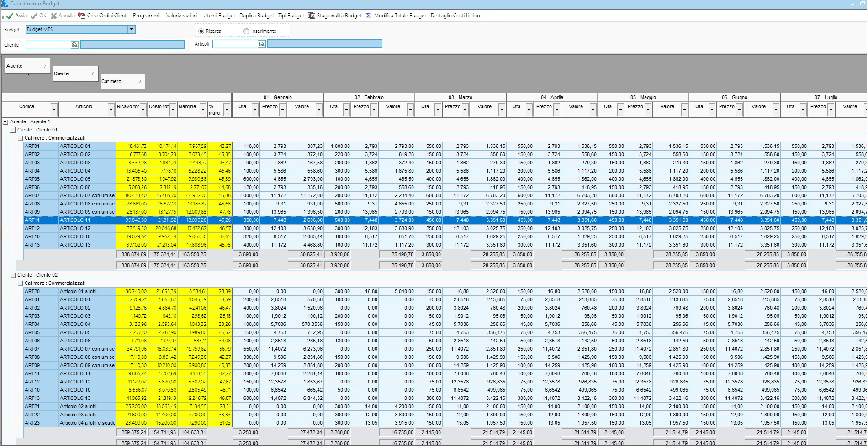868x446 pixels.
Task: Click the Articoli lookup search icon
Action: 261,44
